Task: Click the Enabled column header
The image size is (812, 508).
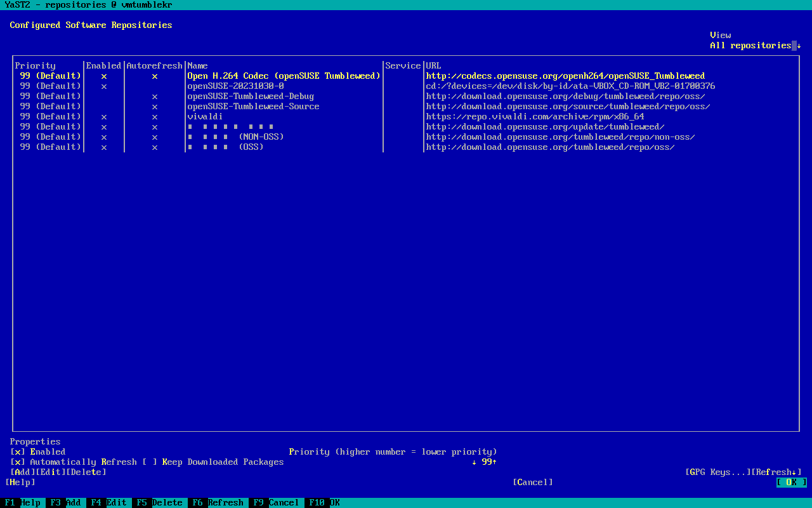Action: pyautogui.click(x=104, y=66)
